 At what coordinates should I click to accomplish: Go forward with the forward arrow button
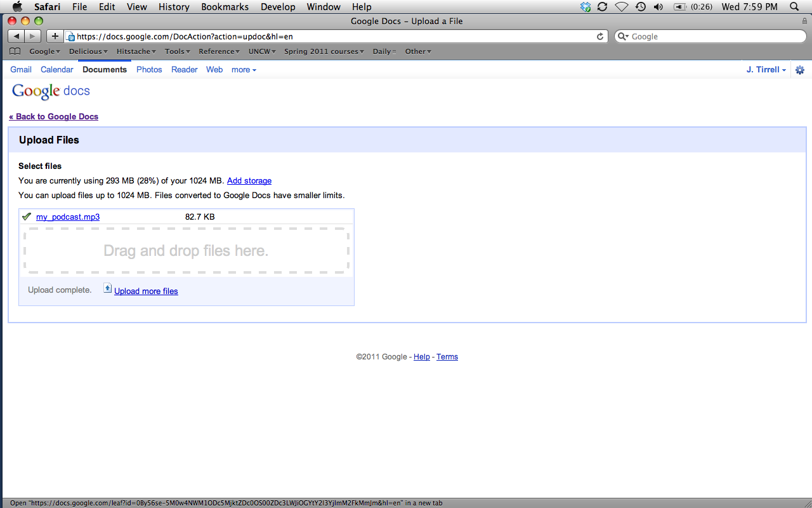pos(33,36)
